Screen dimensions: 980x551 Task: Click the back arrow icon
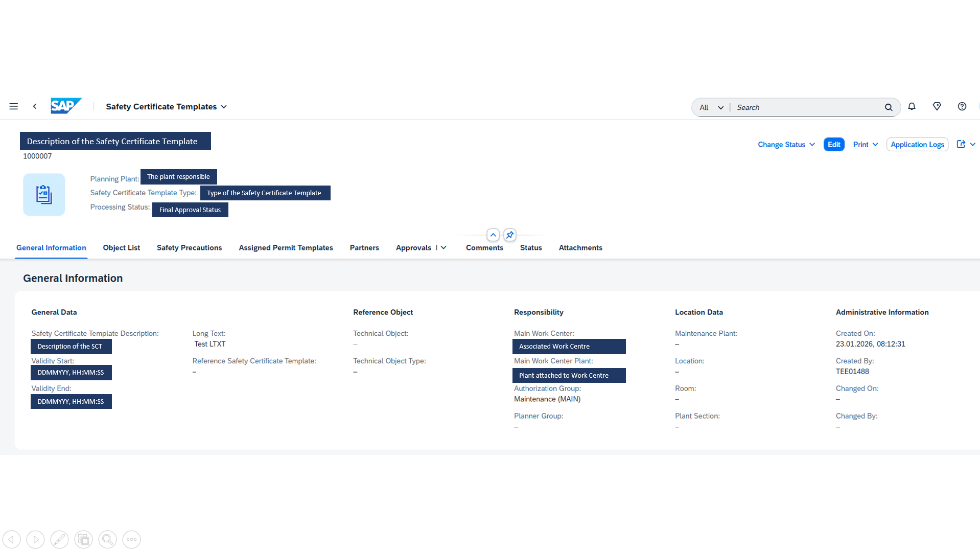35,106
